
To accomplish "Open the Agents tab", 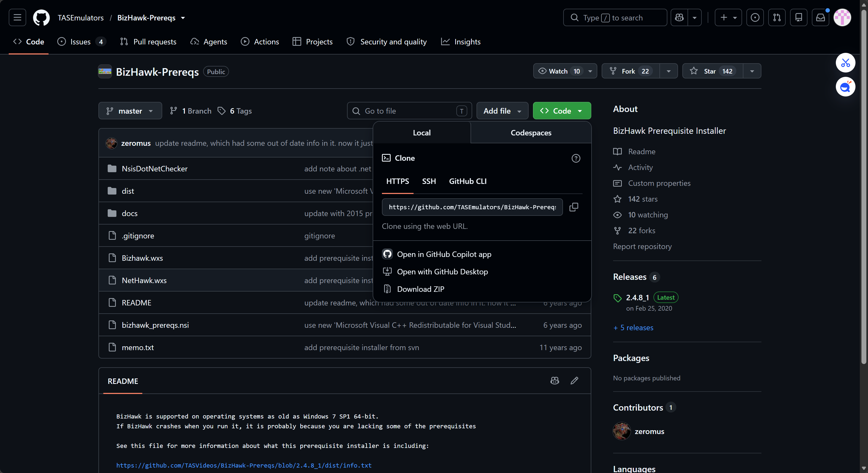I will click(209, 42).
